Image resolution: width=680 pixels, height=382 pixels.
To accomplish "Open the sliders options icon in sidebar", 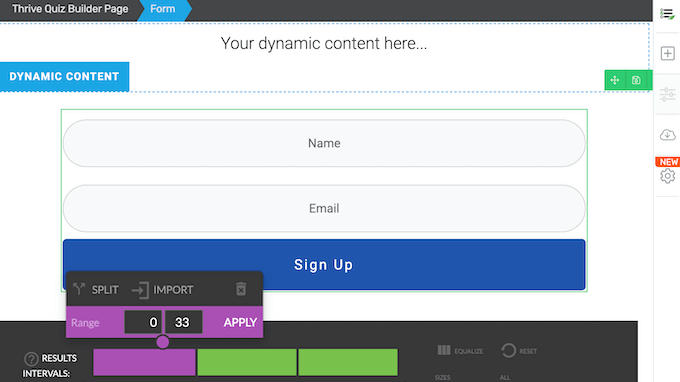I will pyautogui.click(x=667, y=94).
